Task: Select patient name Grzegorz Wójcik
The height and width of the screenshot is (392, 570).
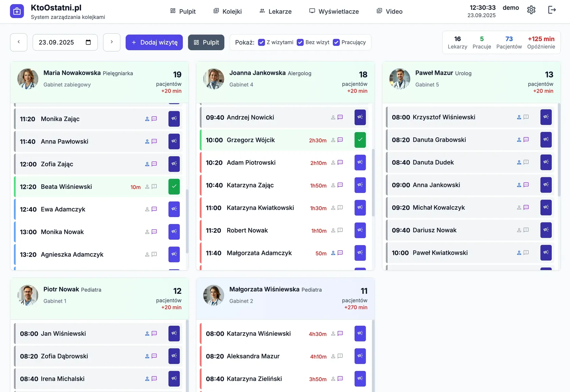Action: 251,140
